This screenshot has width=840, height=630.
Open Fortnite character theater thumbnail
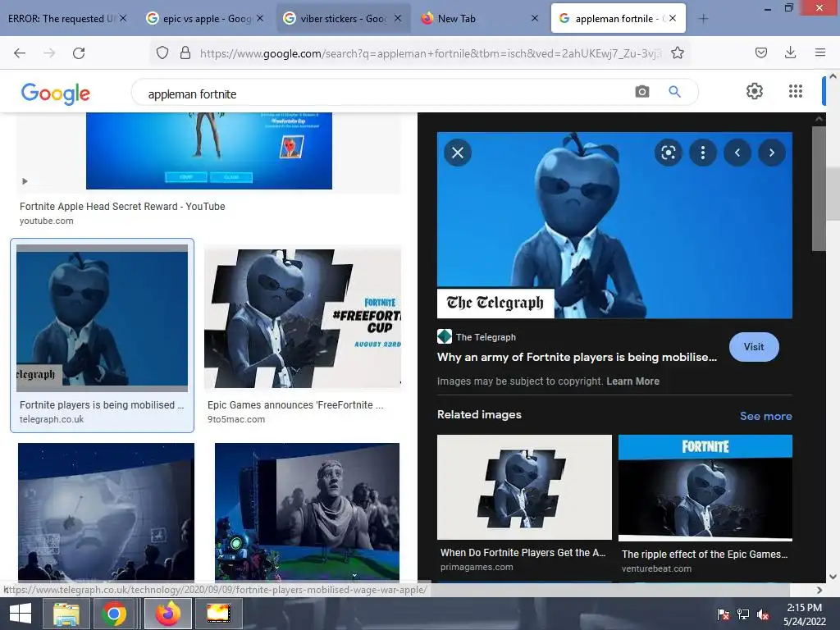[x=307, y=512]
